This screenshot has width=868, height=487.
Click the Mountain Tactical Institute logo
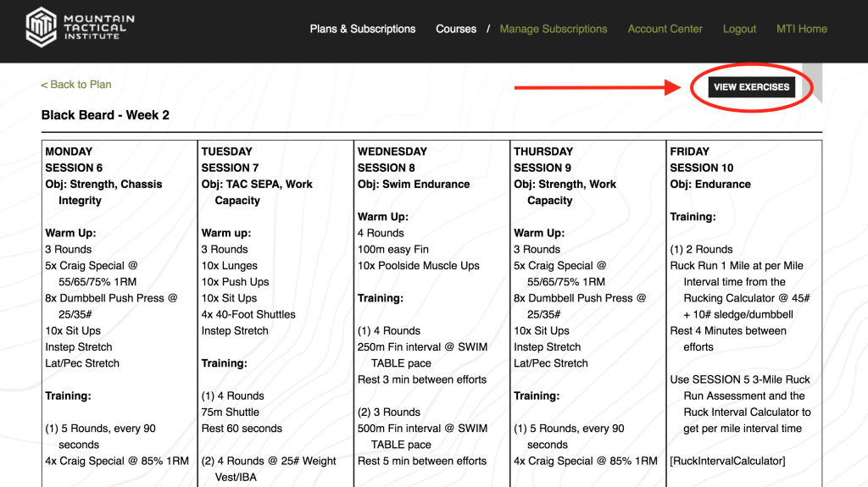(x=80, y=27)
